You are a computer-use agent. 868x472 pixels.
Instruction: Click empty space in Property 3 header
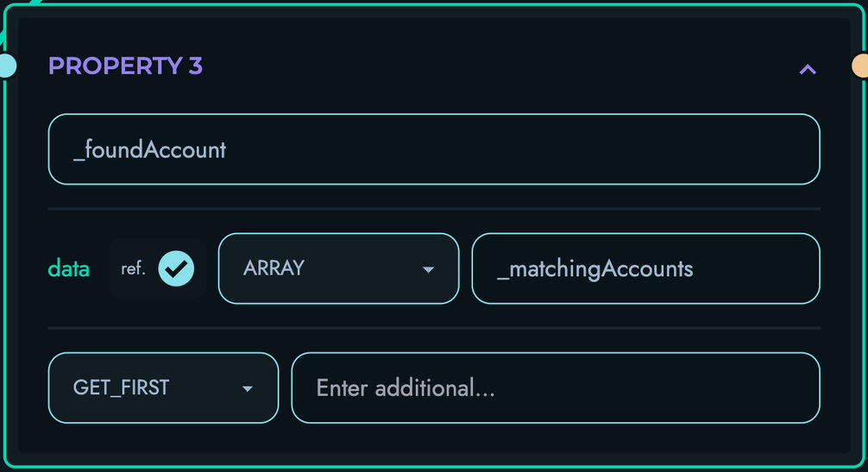(498, 66)
